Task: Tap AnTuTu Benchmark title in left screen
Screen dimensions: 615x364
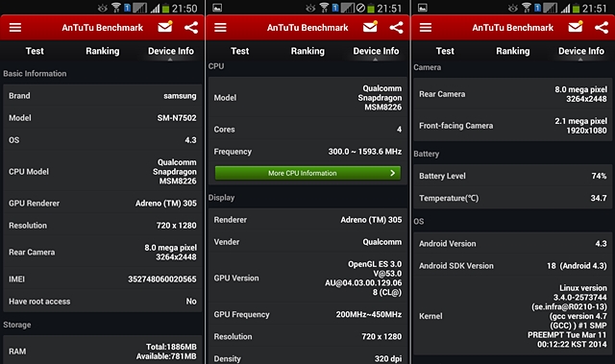Action: pyautogui.click(x=103, y=28)
